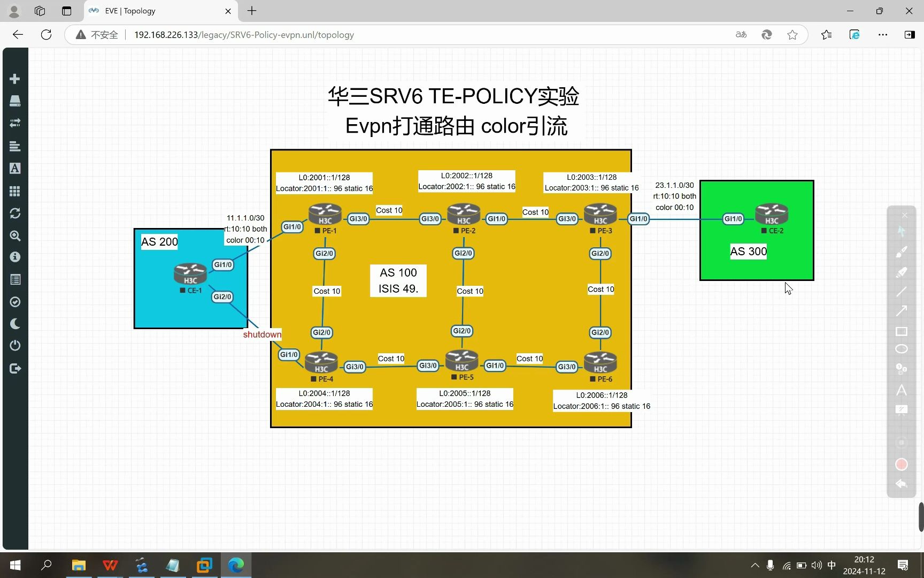The width and height of the screenshot is (924, 578).
Task: Refresh the topology view
Action: 15,213
